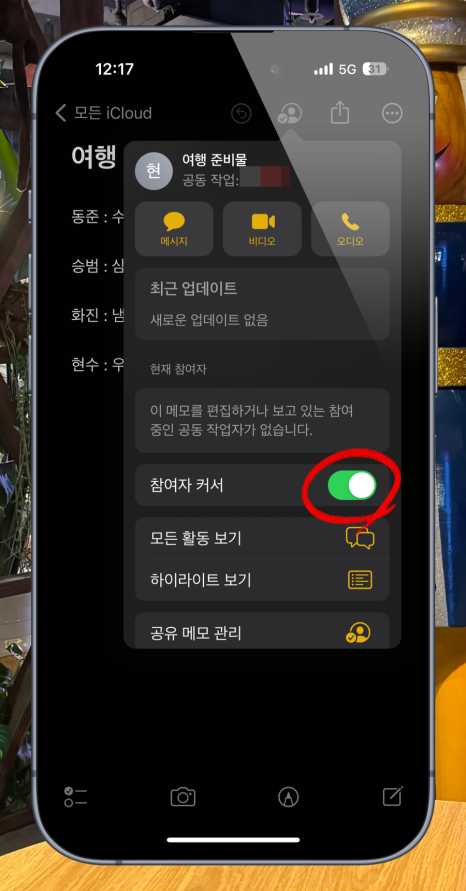Tap the share icon in top bar

click(x=340, y=112)
